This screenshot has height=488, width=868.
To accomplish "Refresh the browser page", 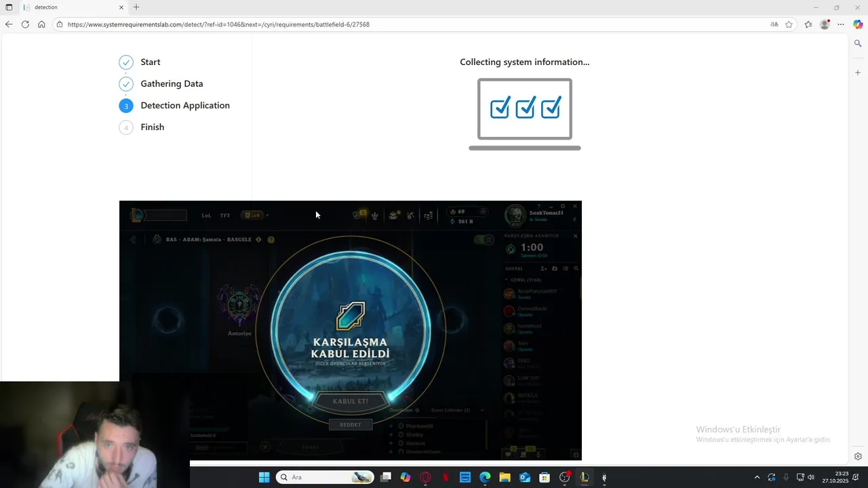I will [25, 24].
